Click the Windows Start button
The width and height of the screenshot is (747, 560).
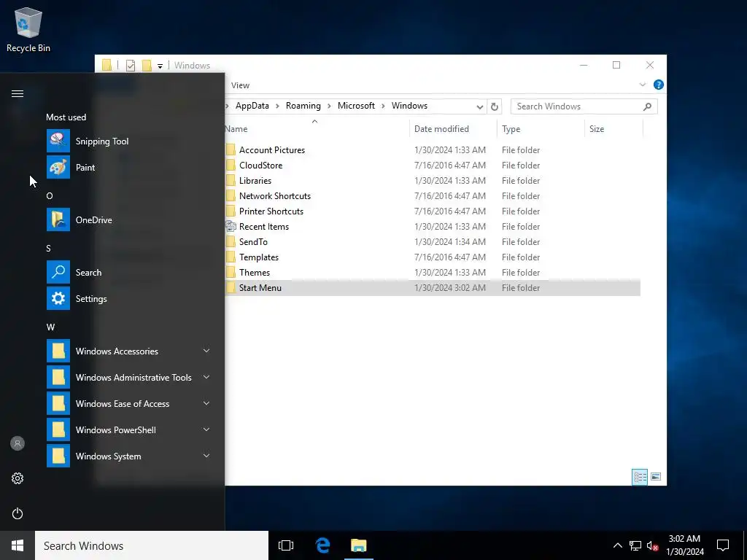point(18,545)
